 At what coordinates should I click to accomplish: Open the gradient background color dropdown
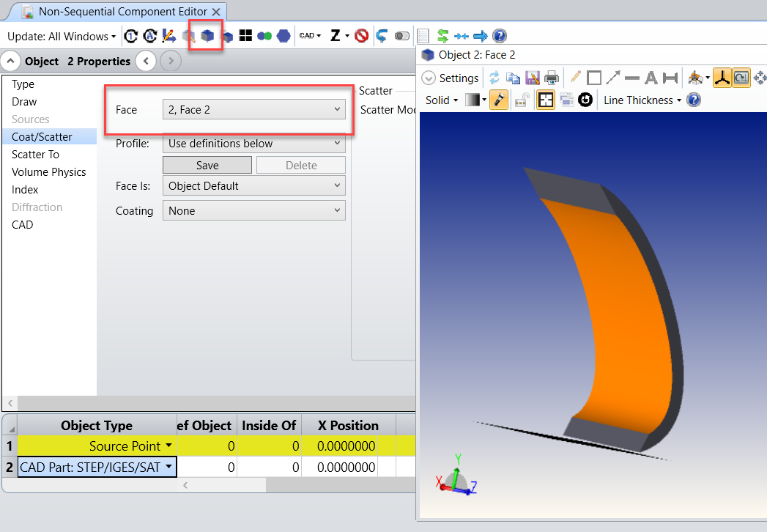475,100
